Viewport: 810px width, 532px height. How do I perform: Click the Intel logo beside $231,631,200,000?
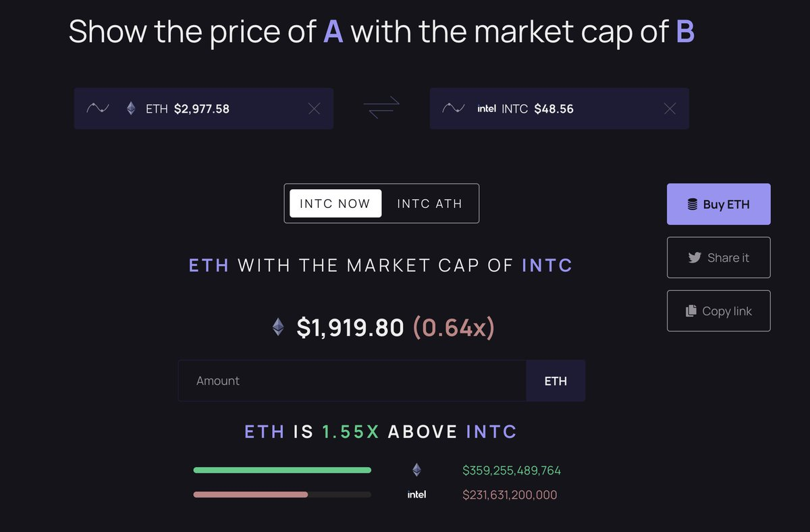tap(416, 495)
